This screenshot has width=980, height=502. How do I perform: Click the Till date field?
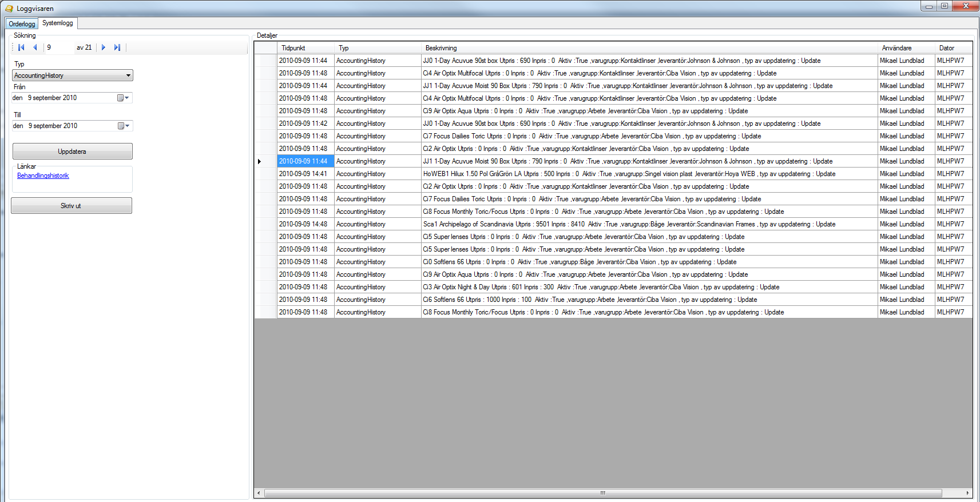coord(72,126)
